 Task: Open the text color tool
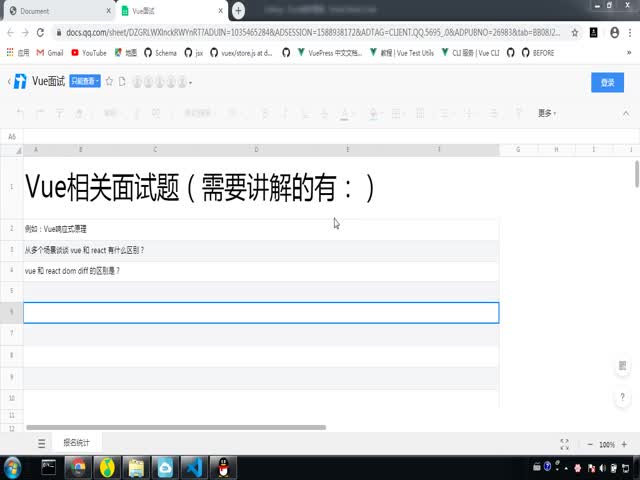click(x=345, y=114)
